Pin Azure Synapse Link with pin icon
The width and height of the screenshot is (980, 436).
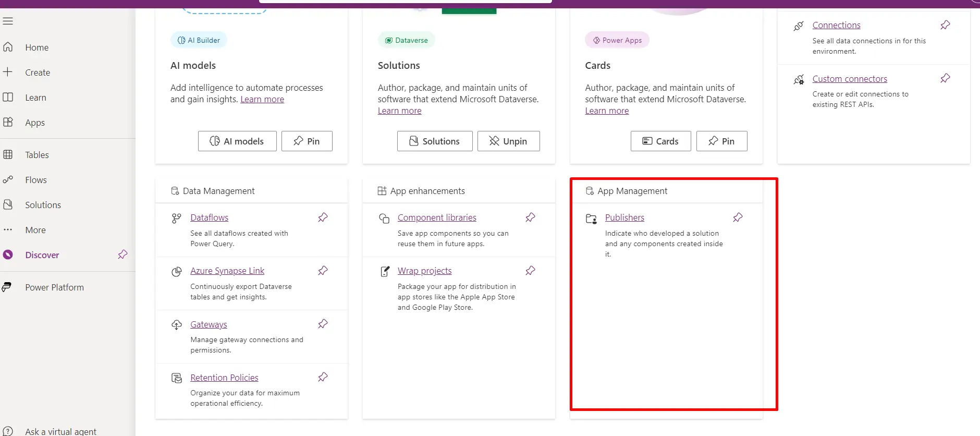tap(323, 271)
